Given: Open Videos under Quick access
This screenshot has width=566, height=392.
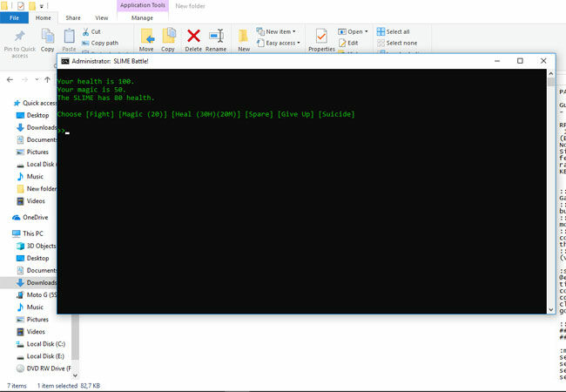Looking at the screenshot, I should click(31, 201).
